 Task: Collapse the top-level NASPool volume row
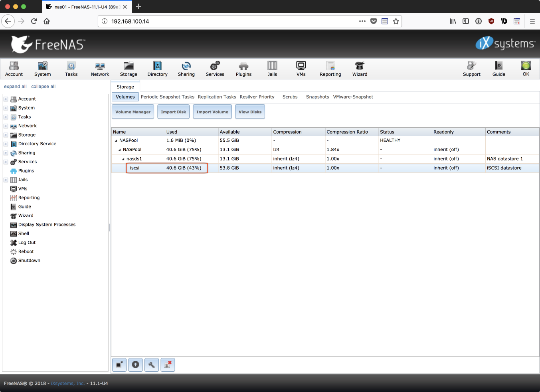point(116,141)
